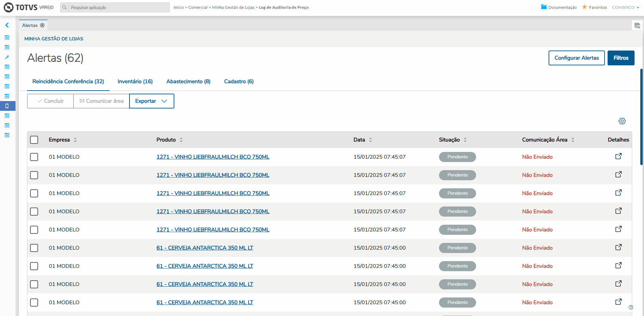The image size is (644, 316).
Task: Check the first CERVEJA ANTARCTICA row checkbox
Action: click(34, 248)
